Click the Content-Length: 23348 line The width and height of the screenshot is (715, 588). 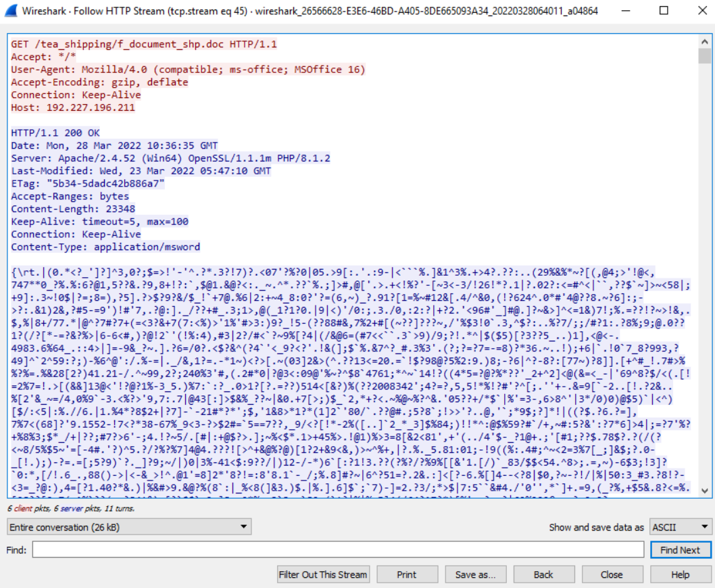(73, 209)
